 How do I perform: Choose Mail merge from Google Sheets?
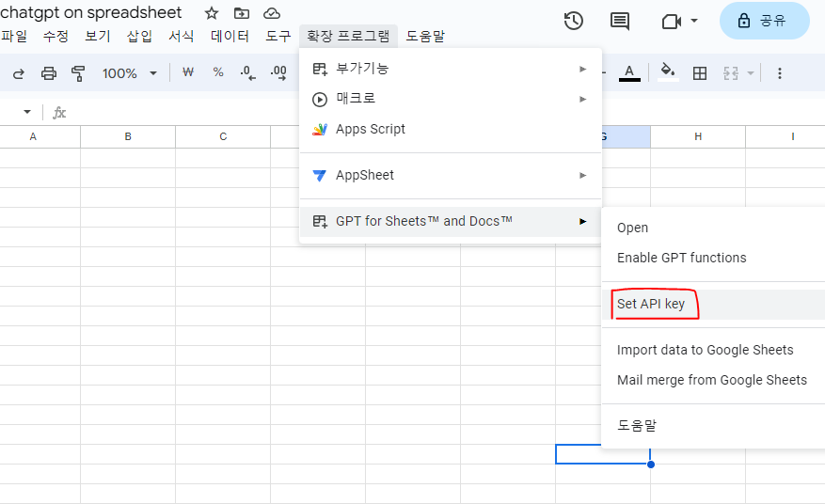[x=712, y=380]
